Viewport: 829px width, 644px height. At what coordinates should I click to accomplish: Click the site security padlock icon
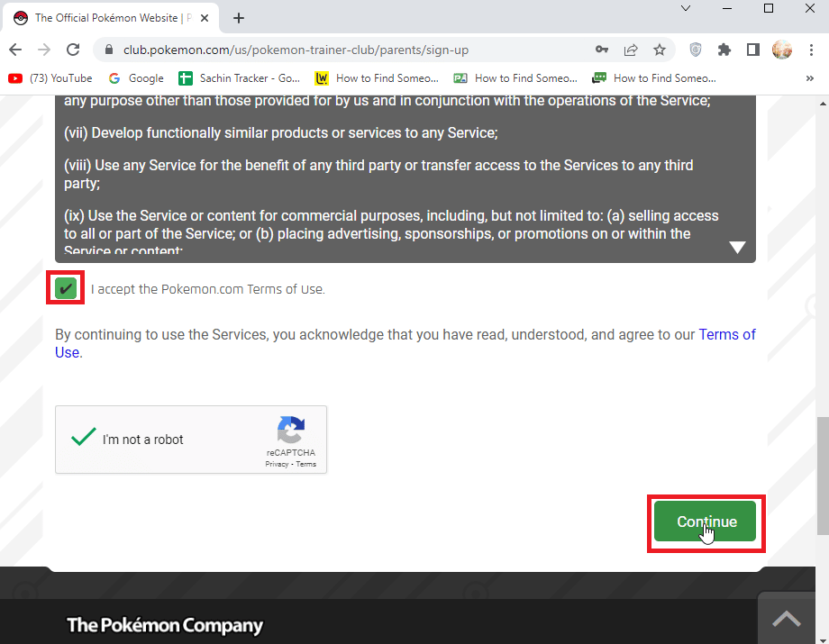pyautogui.click(x=107, y=50)
